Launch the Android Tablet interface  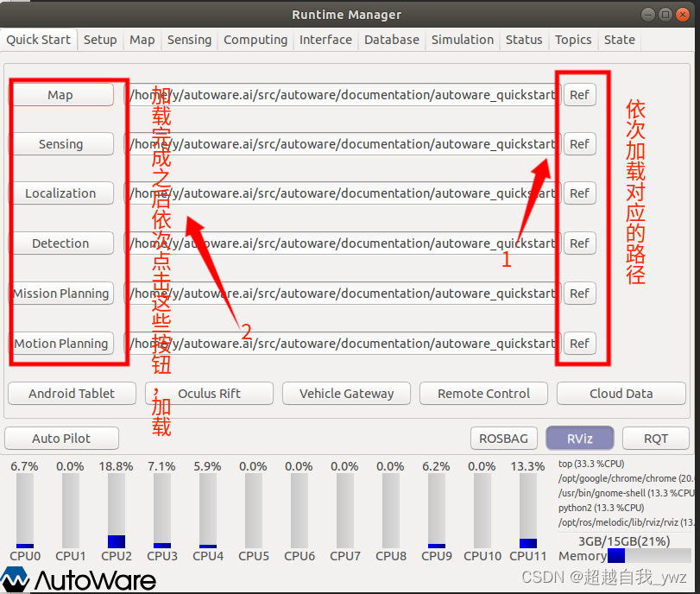[72, 393]
